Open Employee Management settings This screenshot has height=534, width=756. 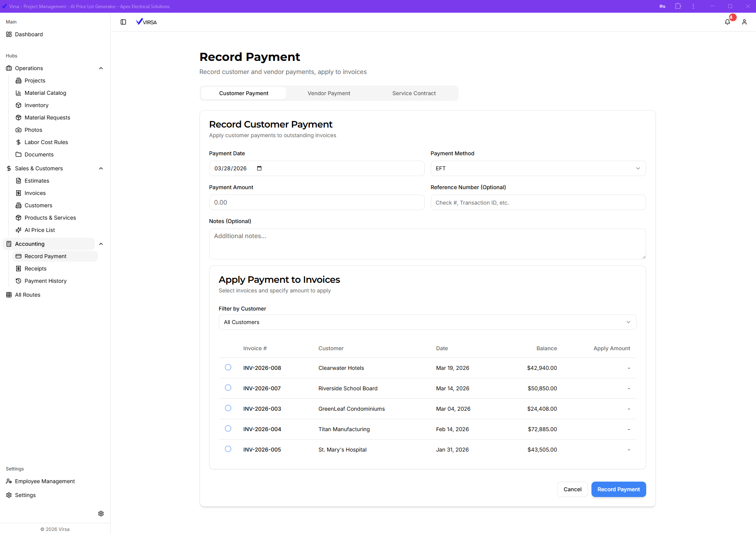tap(45, 481)
